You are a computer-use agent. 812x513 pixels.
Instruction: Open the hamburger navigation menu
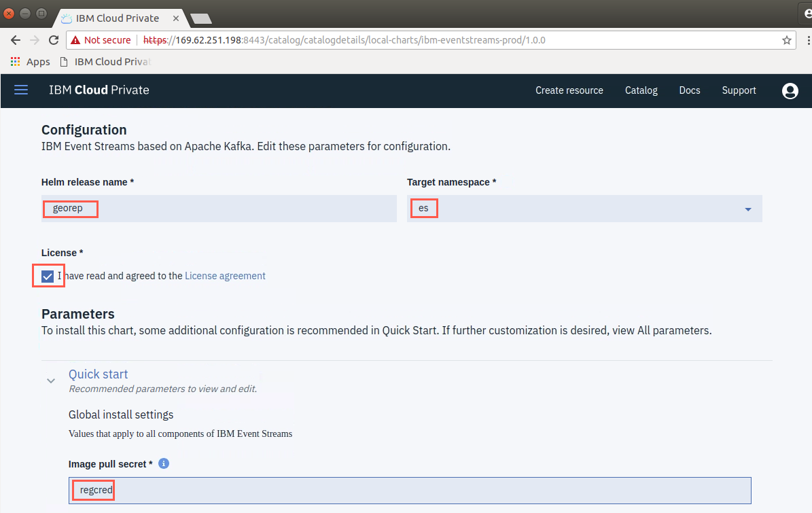click(x=20, y=90)
